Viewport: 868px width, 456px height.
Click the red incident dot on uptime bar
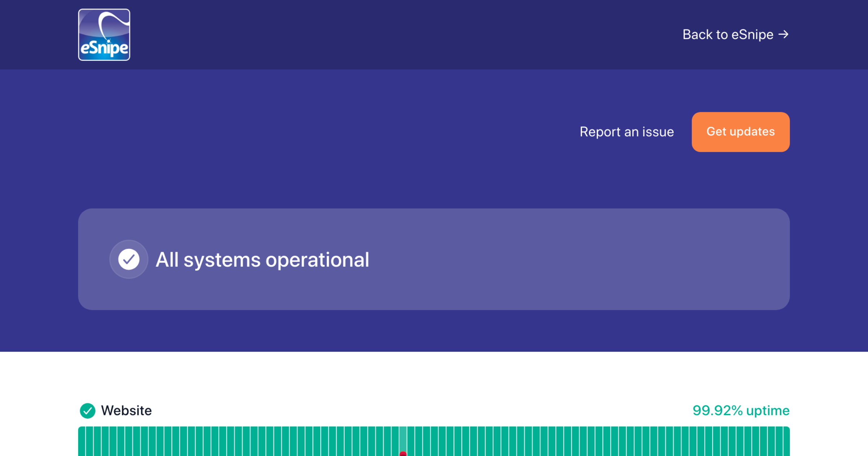[x=403, y=454]
